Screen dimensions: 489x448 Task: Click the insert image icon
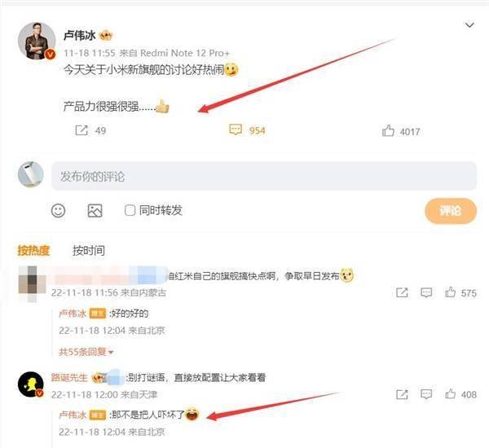coord(95,211)
